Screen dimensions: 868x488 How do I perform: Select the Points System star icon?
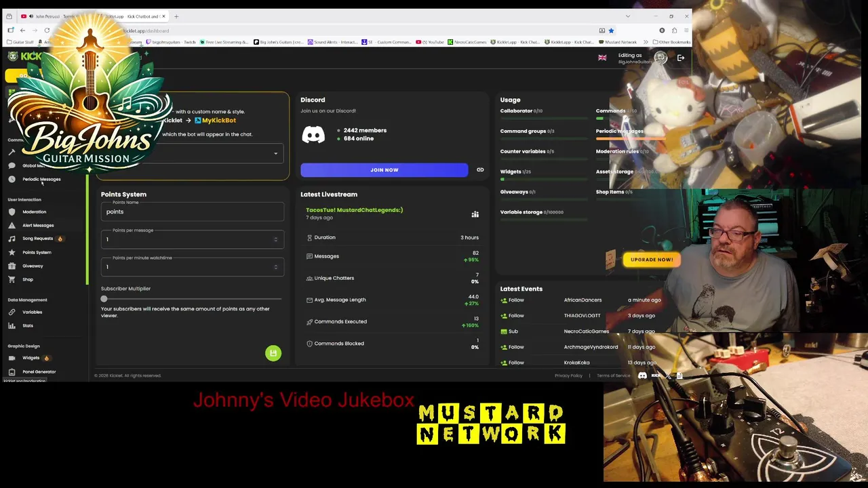point(12,252)
